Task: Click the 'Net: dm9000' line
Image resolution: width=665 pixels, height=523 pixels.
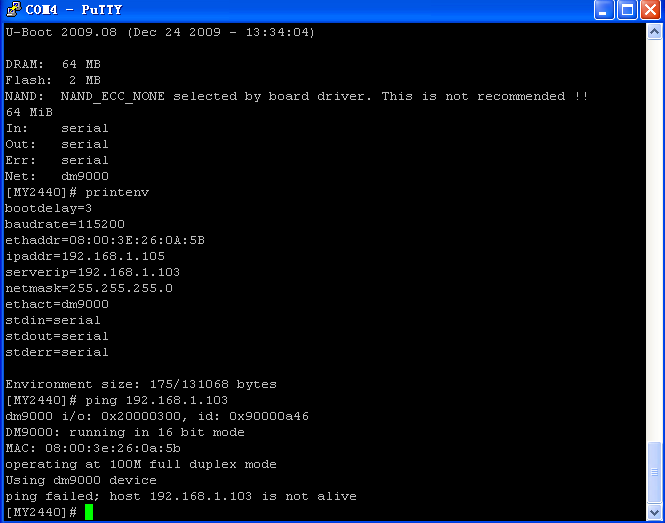Action: click(x=57, y=176)
